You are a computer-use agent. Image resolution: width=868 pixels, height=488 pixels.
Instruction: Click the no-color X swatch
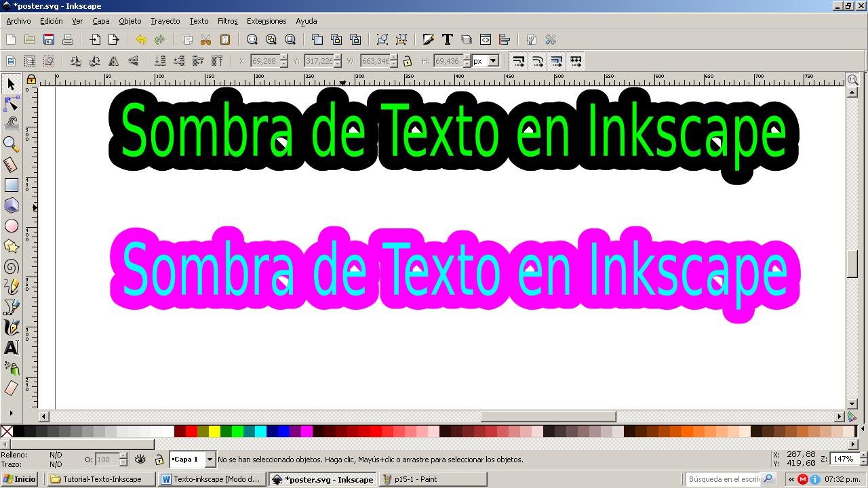click(7, 431)
